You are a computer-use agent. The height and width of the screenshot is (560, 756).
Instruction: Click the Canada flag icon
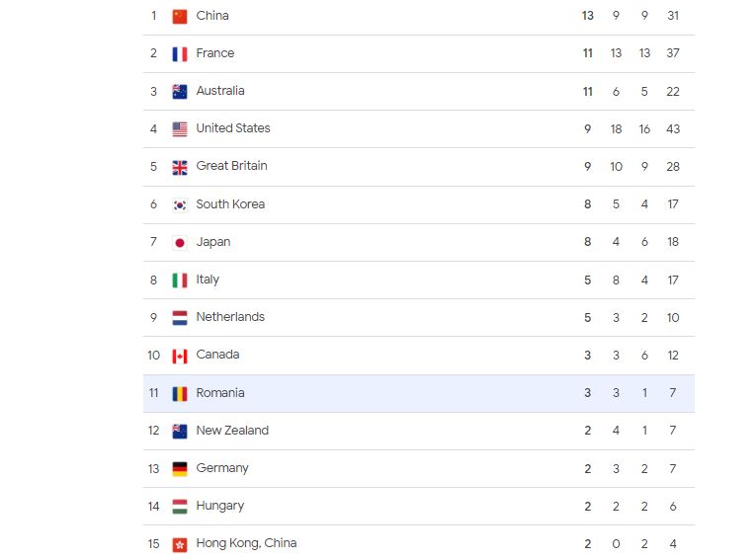click(180, 356)
